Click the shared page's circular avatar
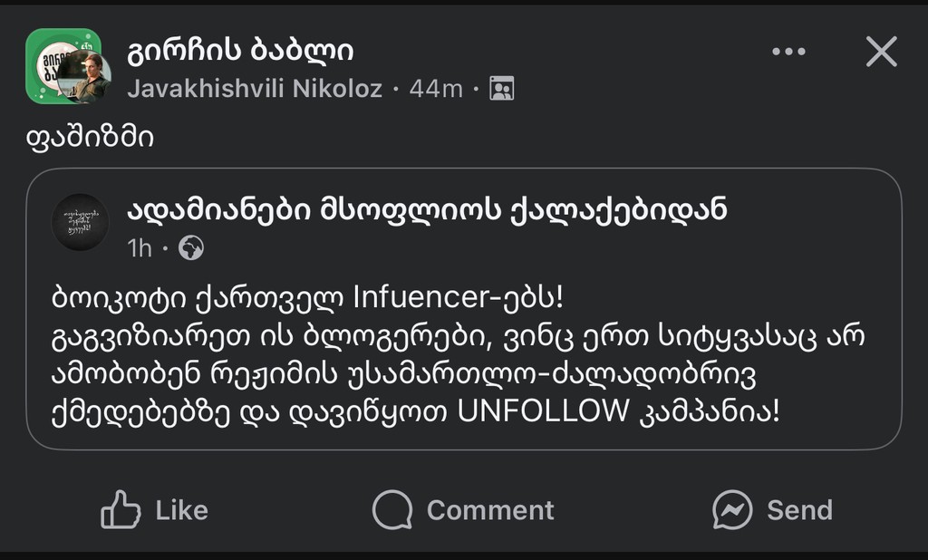The height and width of the screenshot is (560, 928). point(78,222)
